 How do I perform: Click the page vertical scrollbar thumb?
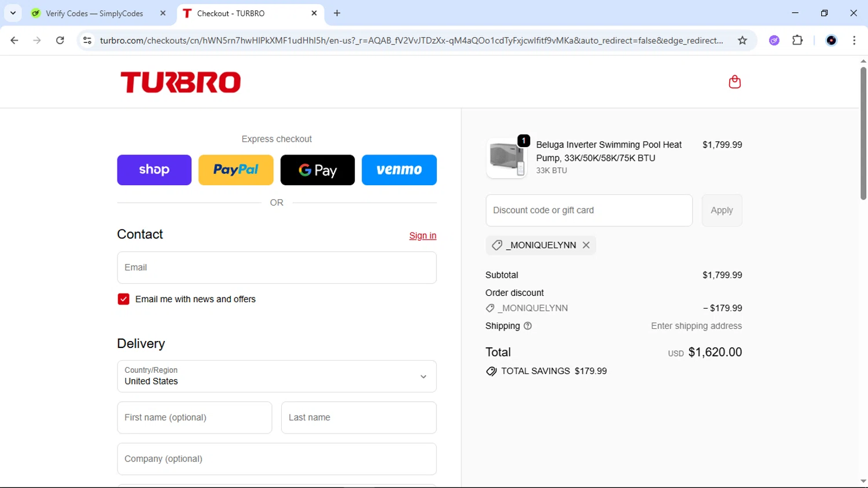pos(863,133)
